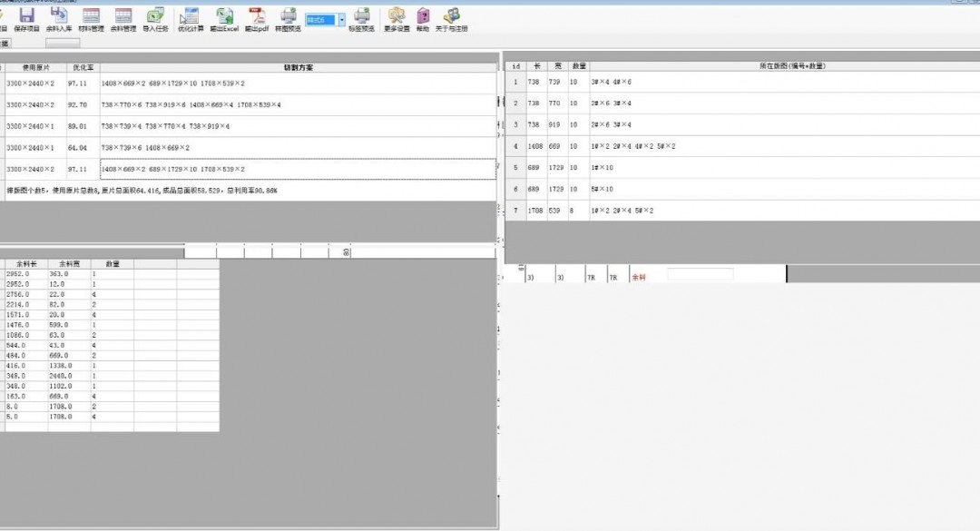
Task: Open 余料入库 remnant stock-in tool
Action: (59, 18)
